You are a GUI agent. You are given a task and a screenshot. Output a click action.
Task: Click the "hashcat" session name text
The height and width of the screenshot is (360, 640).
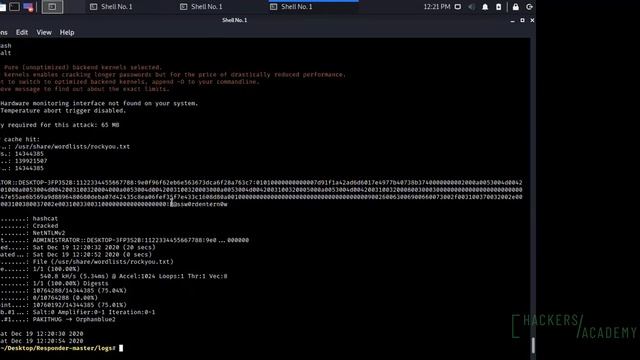point(45,219)
